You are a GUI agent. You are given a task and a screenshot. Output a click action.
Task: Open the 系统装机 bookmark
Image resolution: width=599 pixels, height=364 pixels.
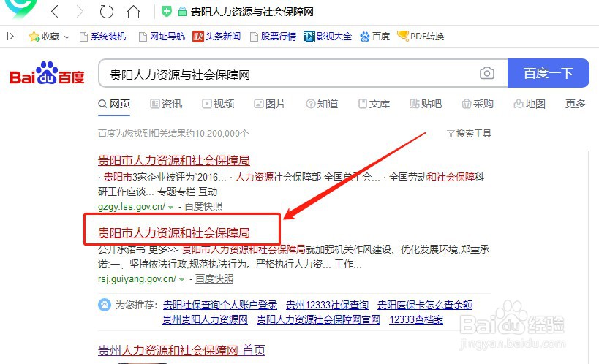[102, 37]
